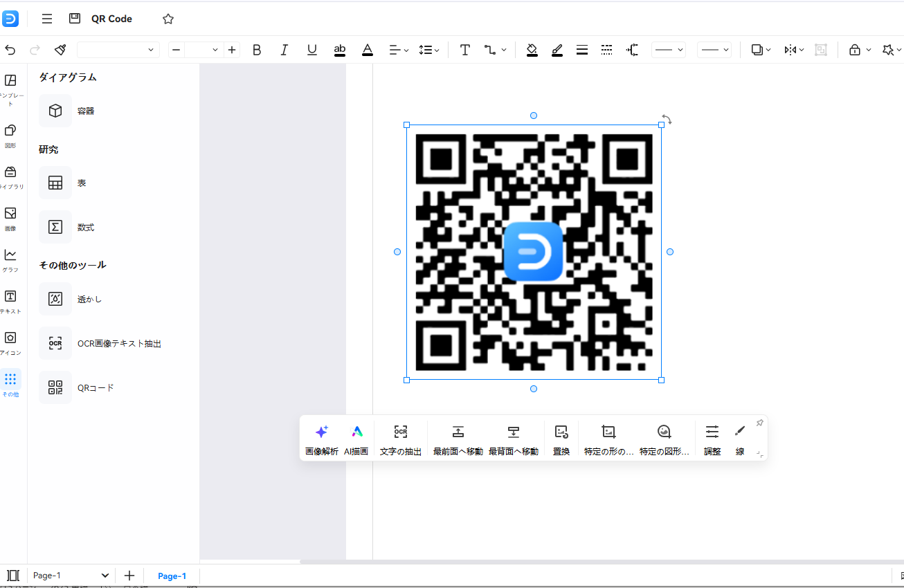Open the font family dropdown
This screenshot has width=904, height=588.
coord(118,50)
